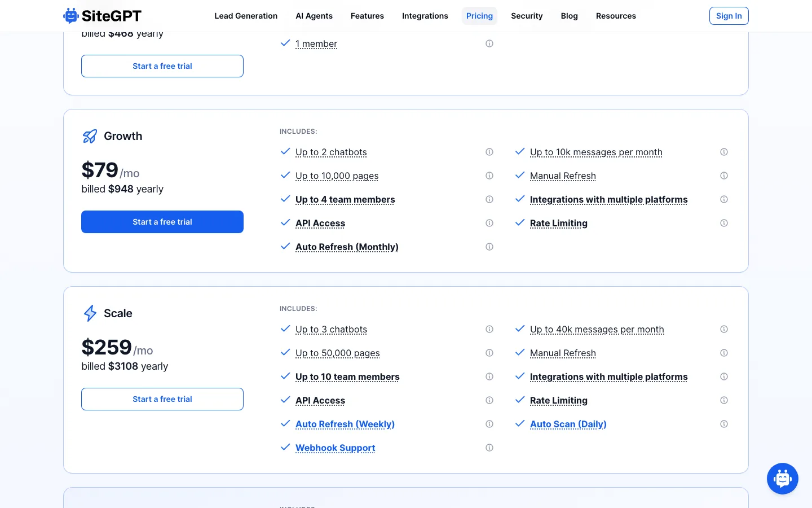This screenshot has width=812, height=508.
Task: Click info icon for Webhook Support
Action: click(489, 448)
